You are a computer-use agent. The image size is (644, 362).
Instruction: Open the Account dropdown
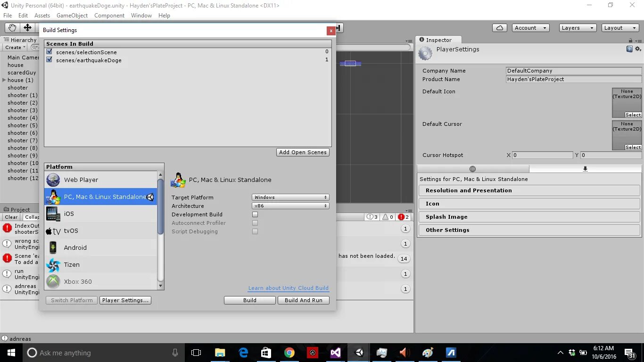pos(530,28)
